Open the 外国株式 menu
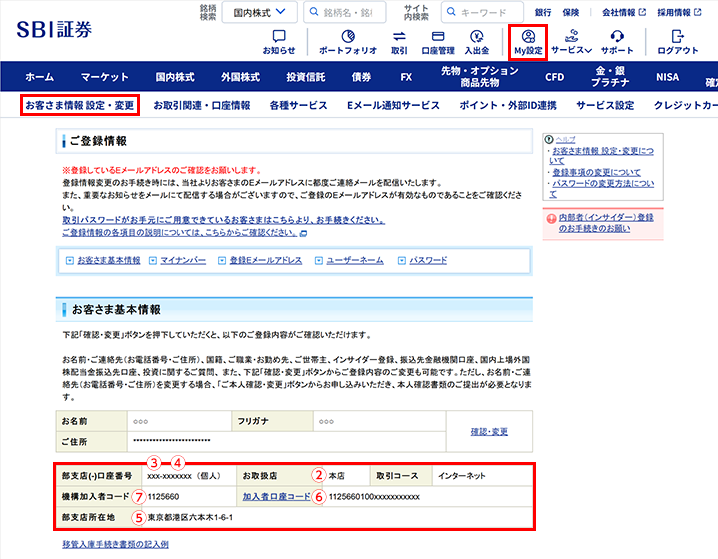 pyautogui.click(x=240, y=77)
